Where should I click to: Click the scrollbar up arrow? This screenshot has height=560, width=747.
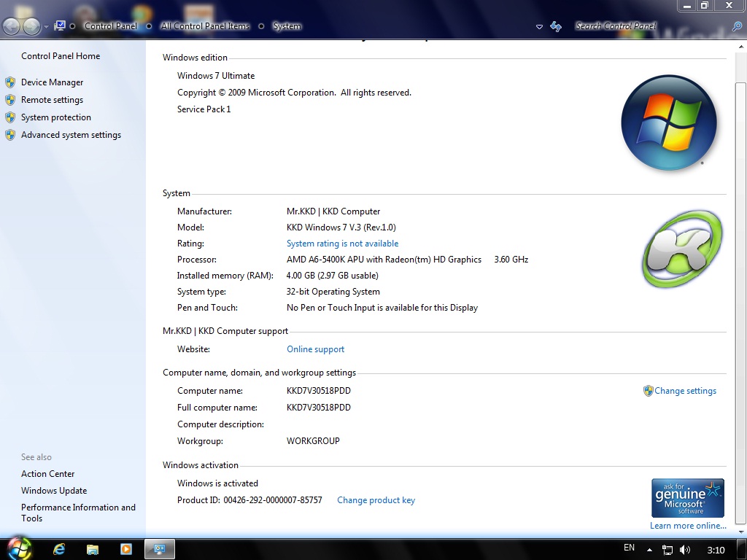click(741, 47)
